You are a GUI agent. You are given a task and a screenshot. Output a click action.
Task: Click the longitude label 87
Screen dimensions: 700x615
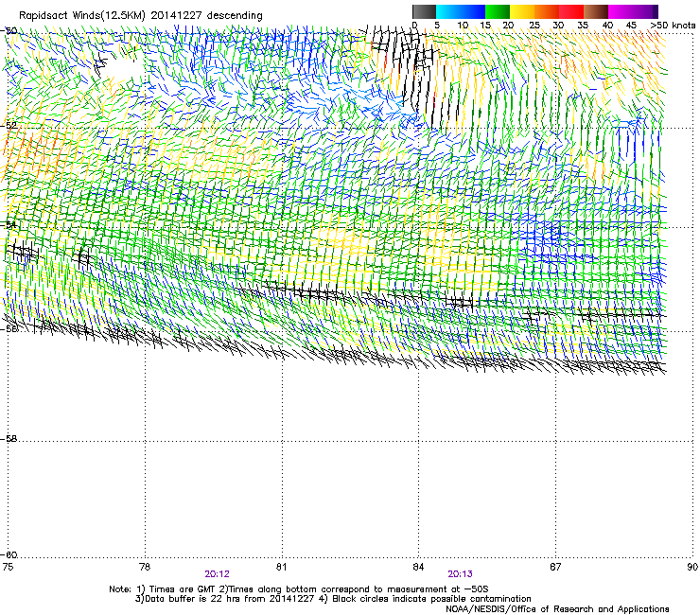point(555,567)
